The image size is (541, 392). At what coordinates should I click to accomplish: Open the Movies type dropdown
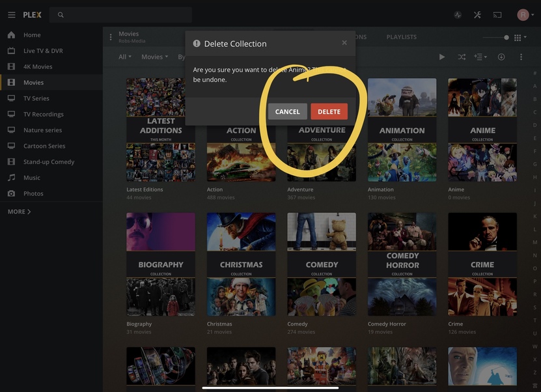[154, 57]
